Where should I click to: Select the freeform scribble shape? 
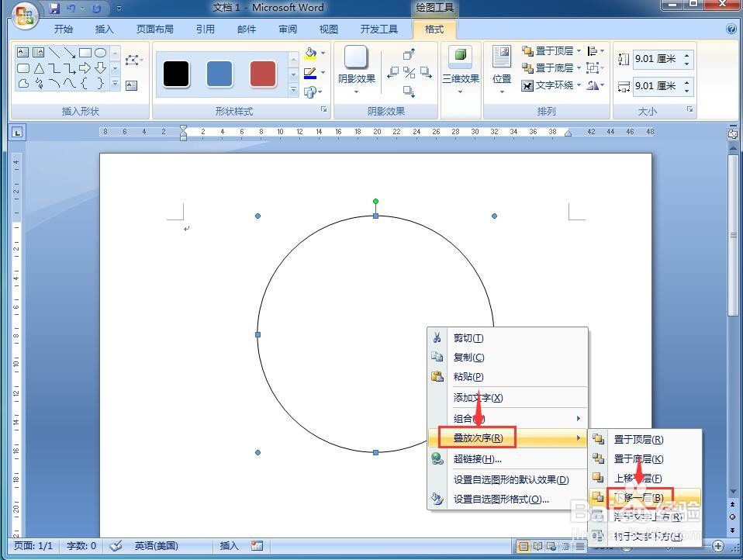[39, 84]
